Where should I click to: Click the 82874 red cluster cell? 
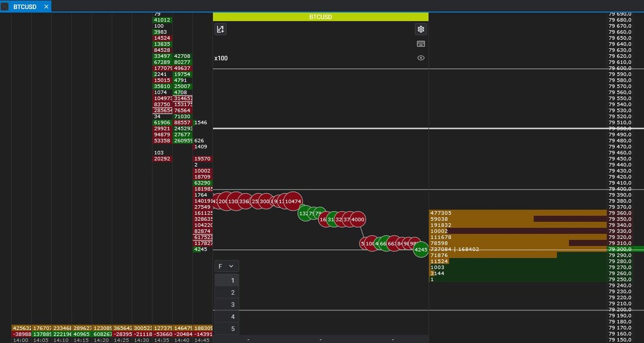coord(203,231)
